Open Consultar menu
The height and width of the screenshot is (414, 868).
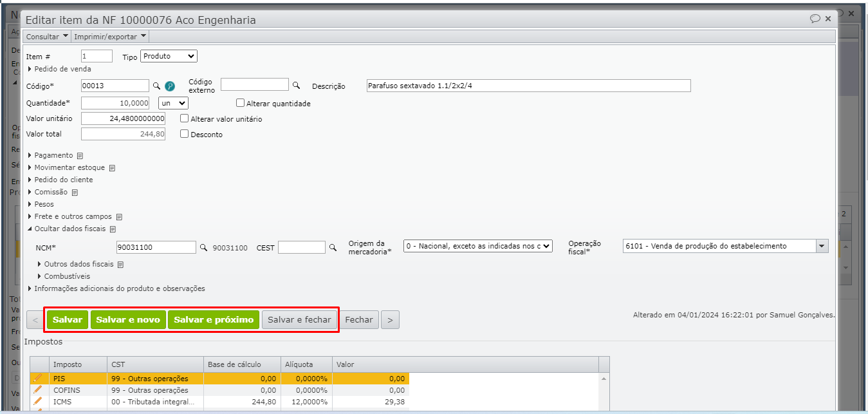pos(46,37)
